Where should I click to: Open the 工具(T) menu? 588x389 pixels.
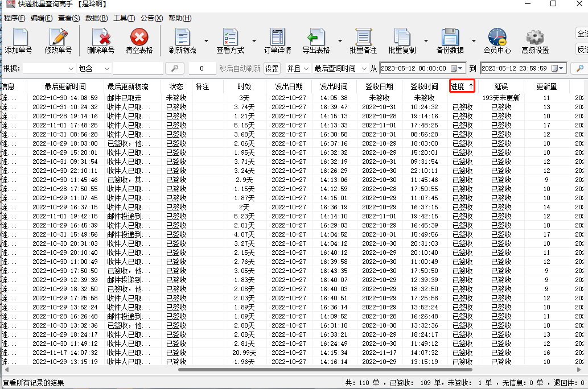tap(124, 18)
